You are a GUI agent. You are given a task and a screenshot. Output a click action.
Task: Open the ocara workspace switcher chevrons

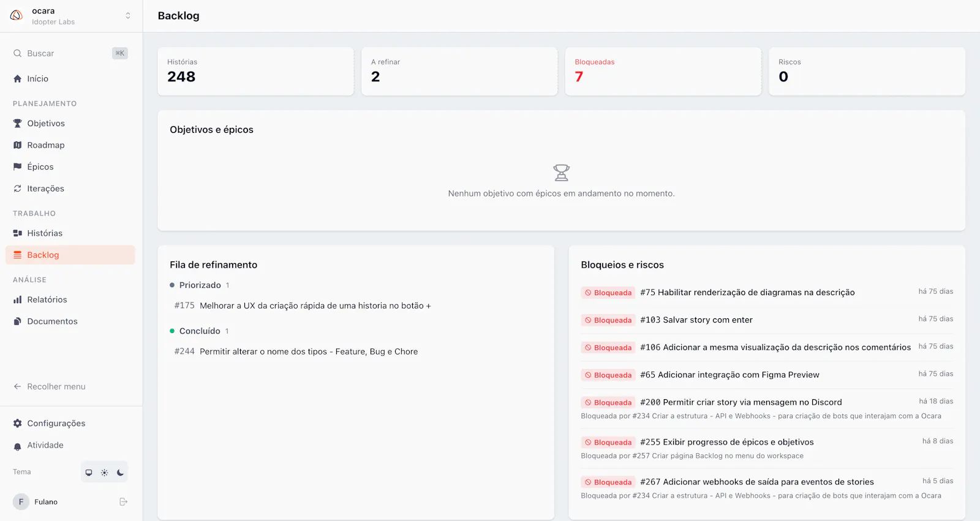coord(128,16)
